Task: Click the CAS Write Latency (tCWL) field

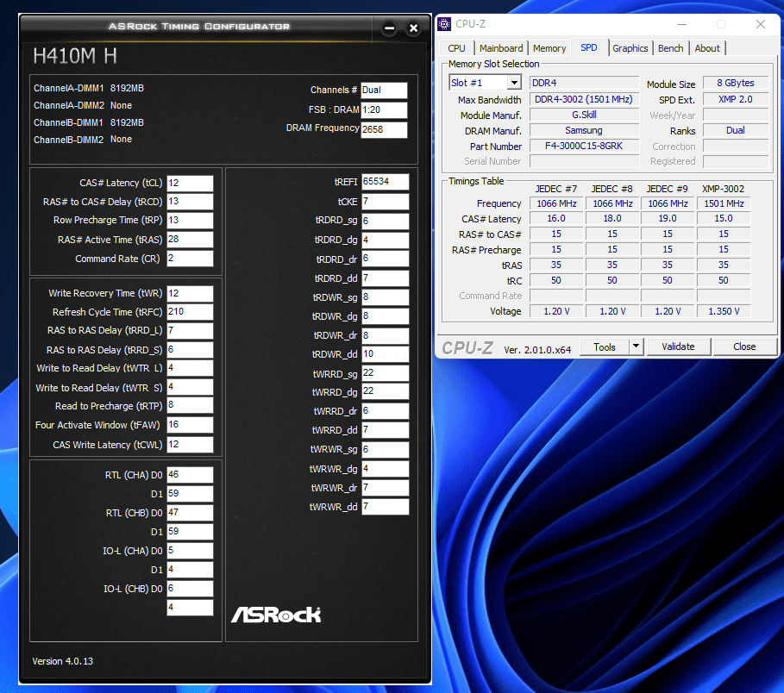Action: [190, 445]
